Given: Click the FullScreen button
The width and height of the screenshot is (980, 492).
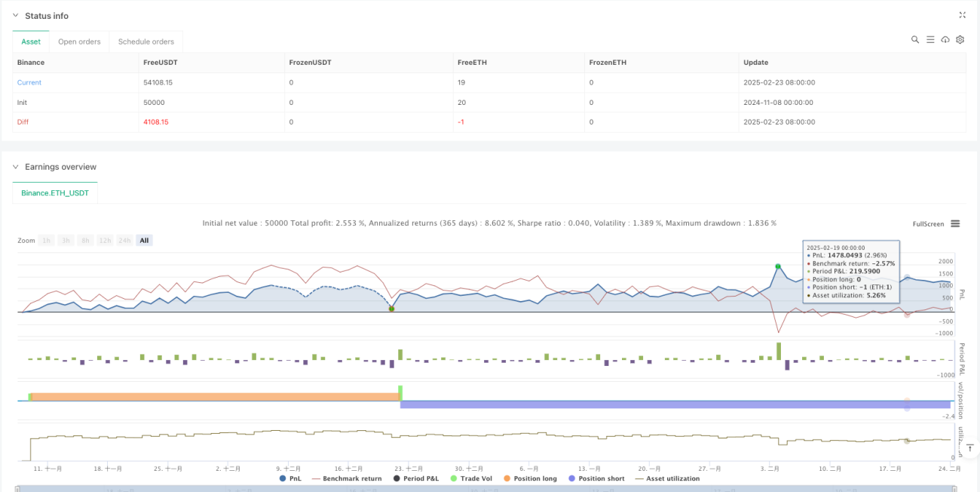Looking at the screenshot, I should 928,223.
